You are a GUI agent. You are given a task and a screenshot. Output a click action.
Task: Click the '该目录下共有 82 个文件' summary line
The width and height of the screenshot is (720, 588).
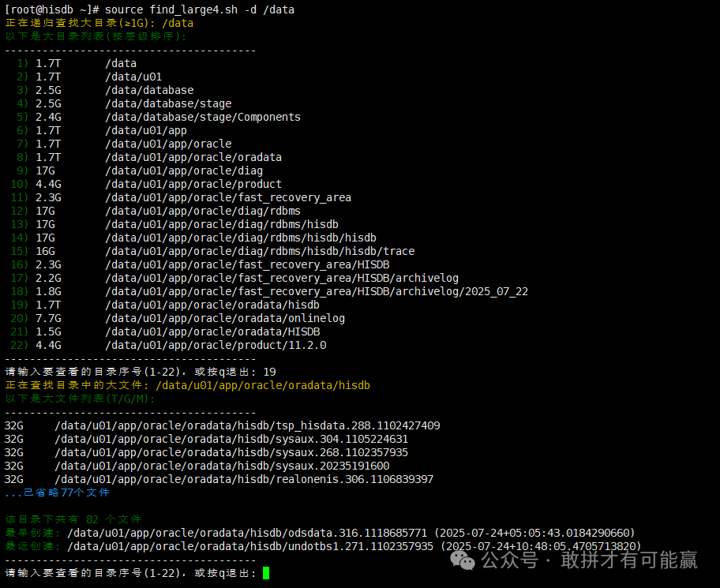[x=73, y=519]
